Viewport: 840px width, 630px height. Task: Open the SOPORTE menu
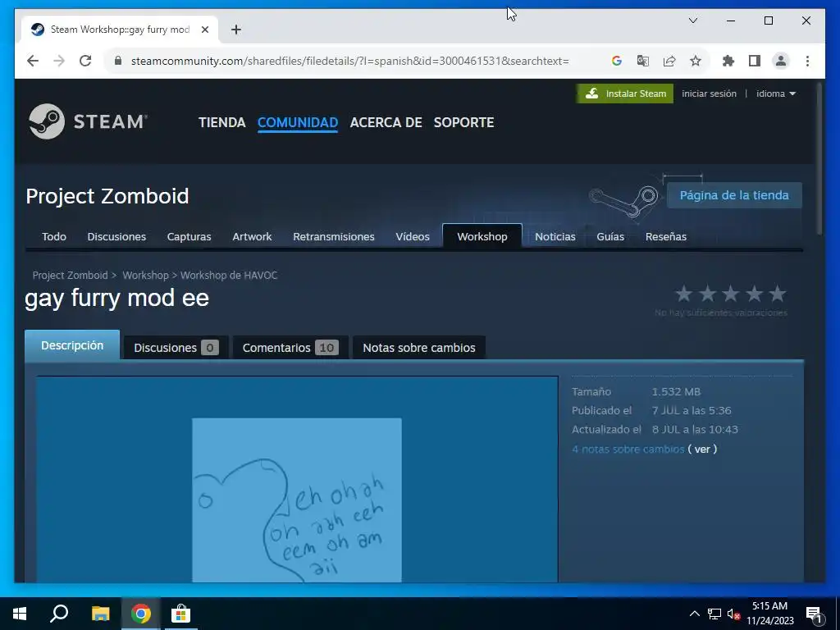[463, 123]
